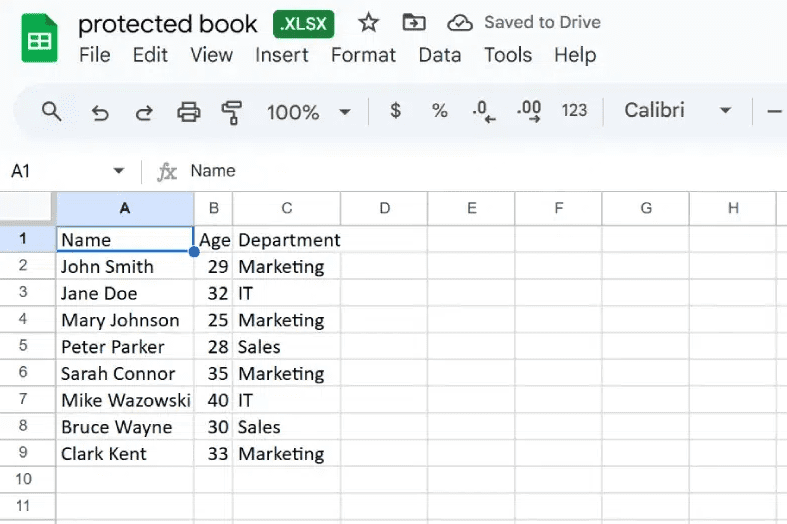Click the Undo arrow icon

click(x=100, y=112)
